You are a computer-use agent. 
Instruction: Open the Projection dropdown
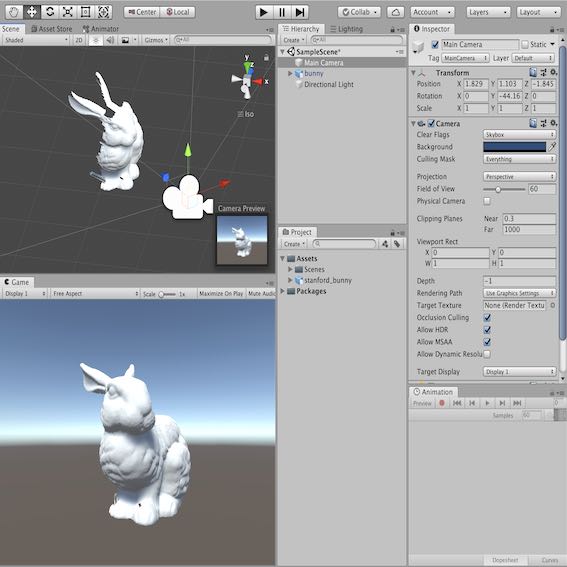pos(519,176)
